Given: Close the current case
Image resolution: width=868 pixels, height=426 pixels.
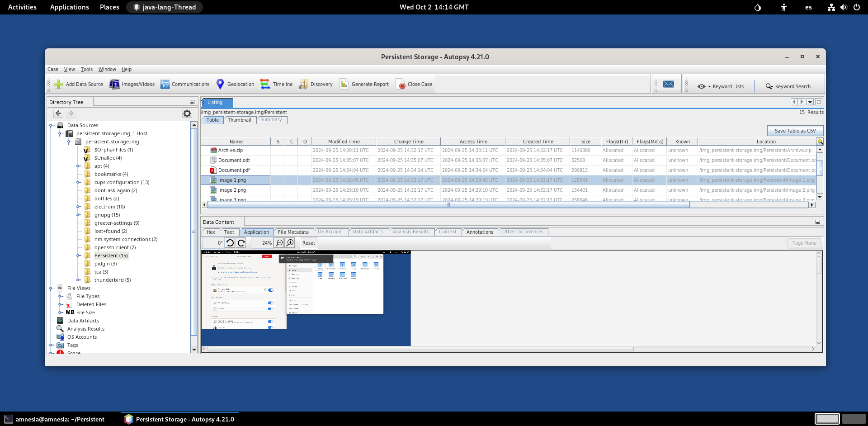Looking at the screenshot, I should click(414, 84).
